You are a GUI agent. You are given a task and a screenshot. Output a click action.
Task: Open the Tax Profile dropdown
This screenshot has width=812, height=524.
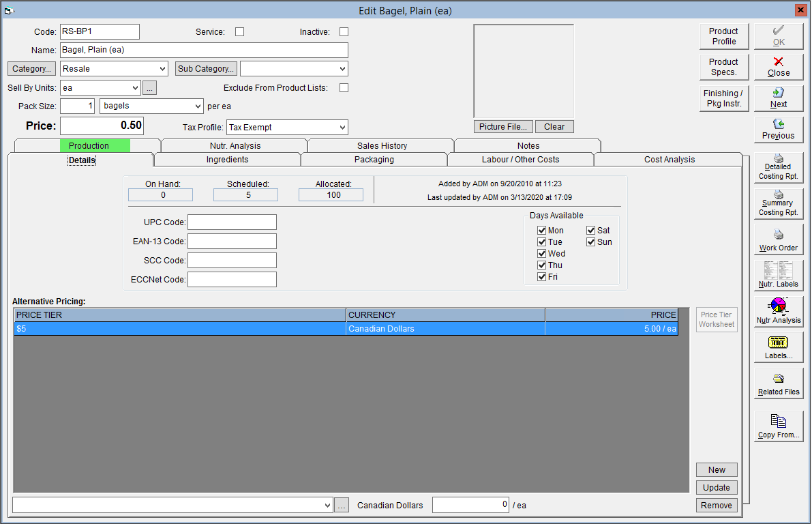(342, 128)
